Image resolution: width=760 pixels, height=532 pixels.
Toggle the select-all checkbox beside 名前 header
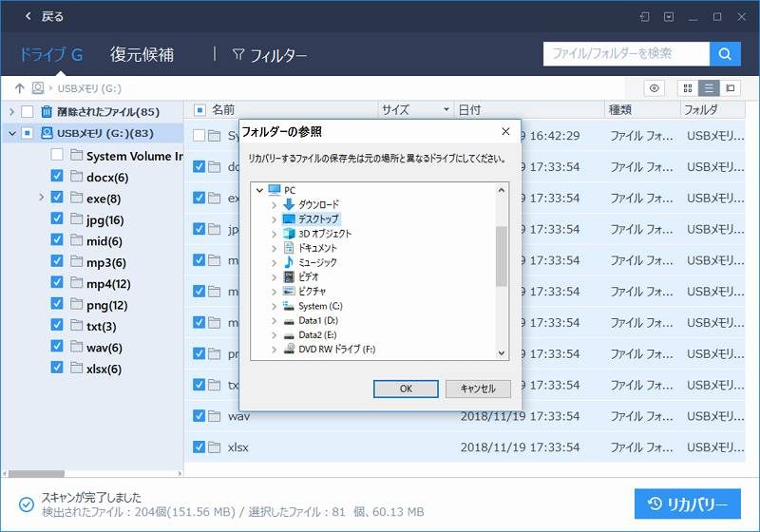point(199,110)
